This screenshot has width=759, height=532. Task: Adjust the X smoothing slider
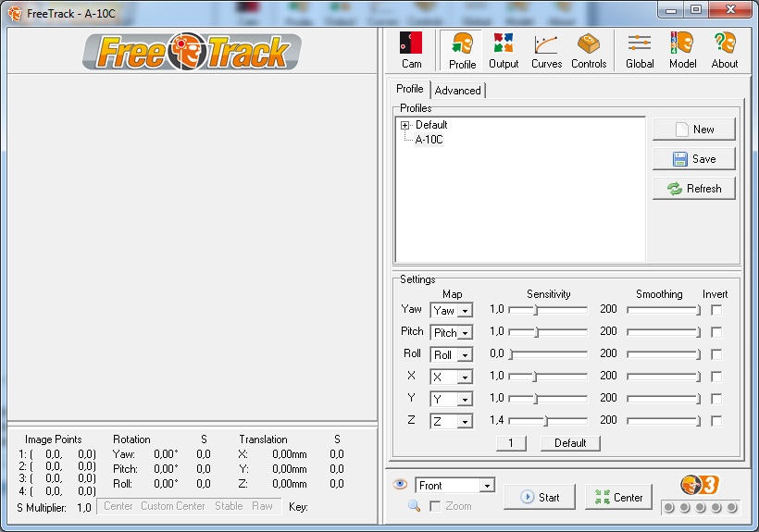pyautogui.click(x=663, y=377)
